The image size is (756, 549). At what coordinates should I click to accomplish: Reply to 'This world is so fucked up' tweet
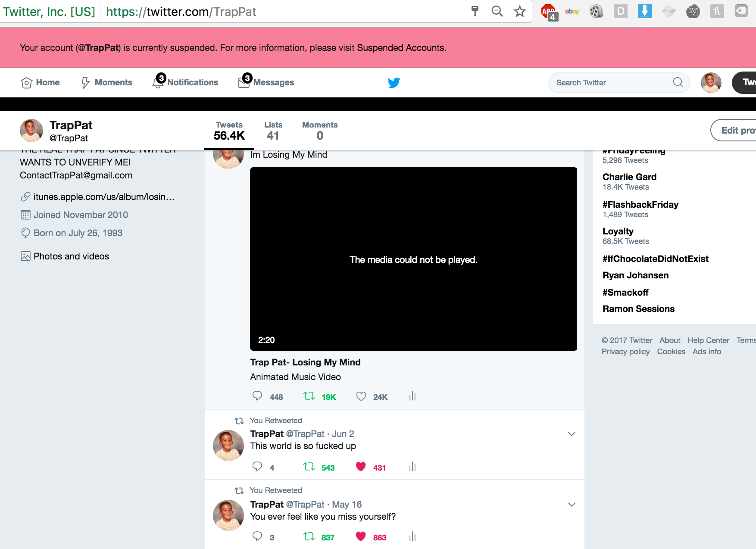point(257,467)
